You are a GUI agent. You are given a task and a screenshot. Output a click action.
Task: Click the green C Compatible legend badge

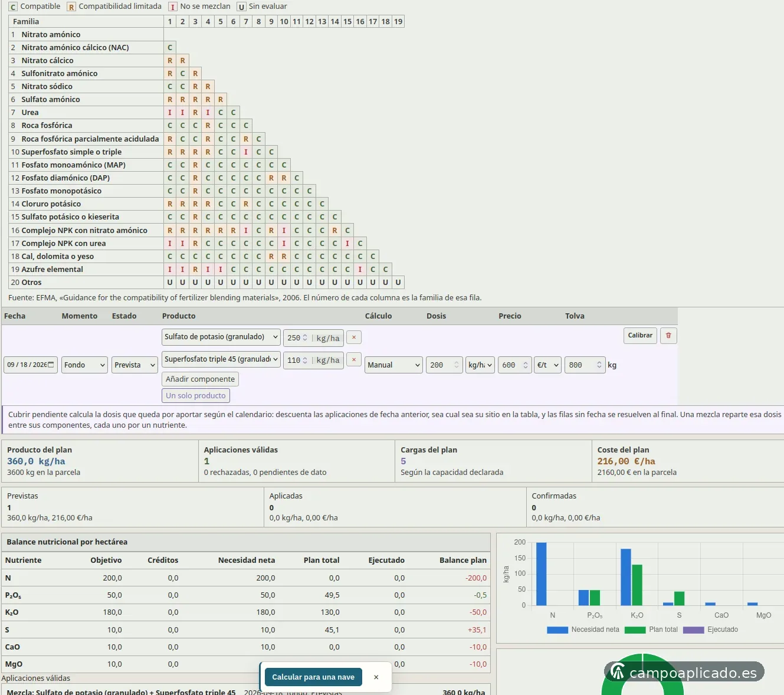[x=13, y=6]
